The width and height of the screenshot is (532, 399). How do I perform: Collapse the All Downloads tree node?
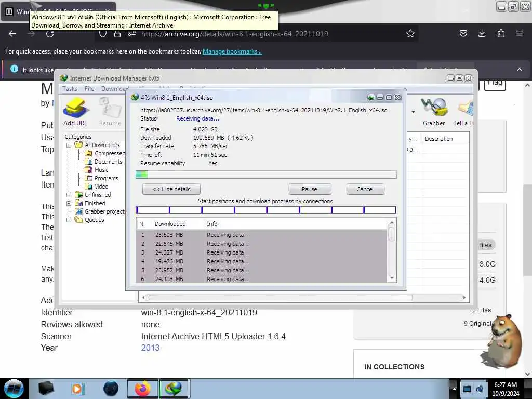69,145
